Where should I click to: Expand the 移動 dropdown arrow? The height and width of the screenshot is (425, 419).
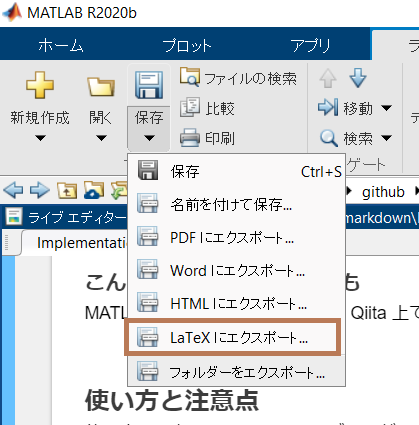click(x=386, y=108)
